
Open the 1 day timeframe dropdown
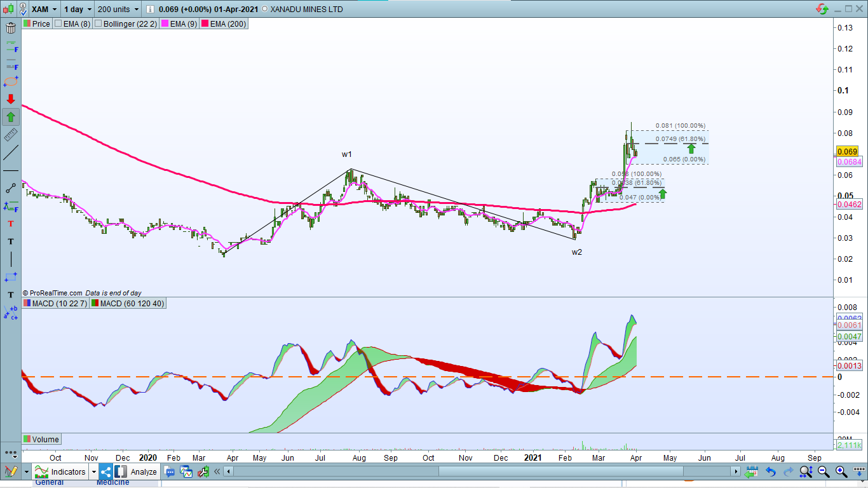tap(76, 10)
